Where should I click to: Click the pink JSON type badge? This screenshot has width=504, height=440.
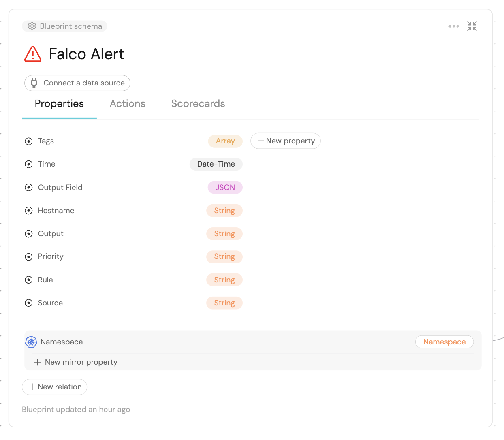(x=225, y=188)
